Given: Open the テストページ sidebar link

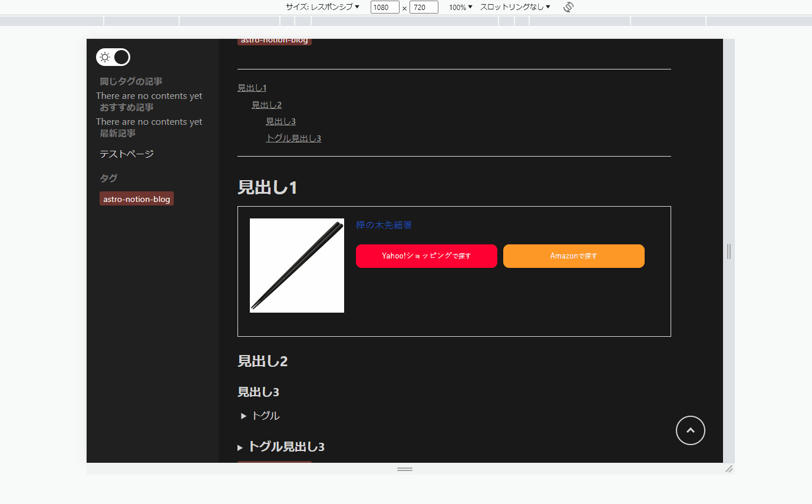Looking at the screenshot, I should (x=126, y=154).
